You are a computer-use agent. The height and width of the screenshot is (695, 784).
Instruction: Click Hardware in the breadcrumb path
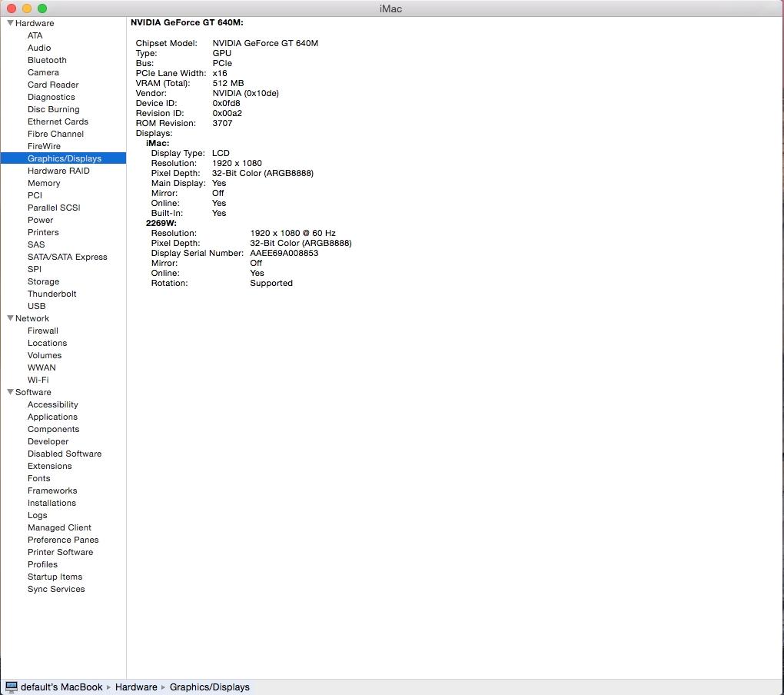(x=135, y=687)
